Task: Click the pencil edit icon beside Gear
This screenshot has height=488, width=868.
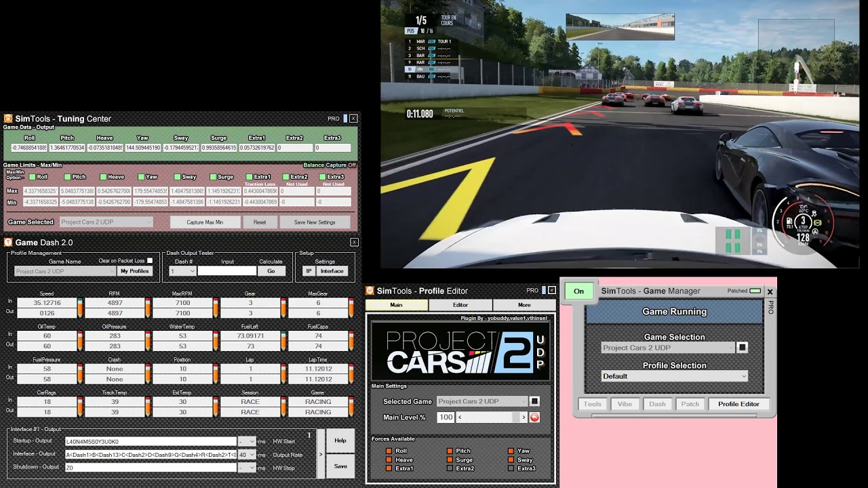Action: (283, 308)
